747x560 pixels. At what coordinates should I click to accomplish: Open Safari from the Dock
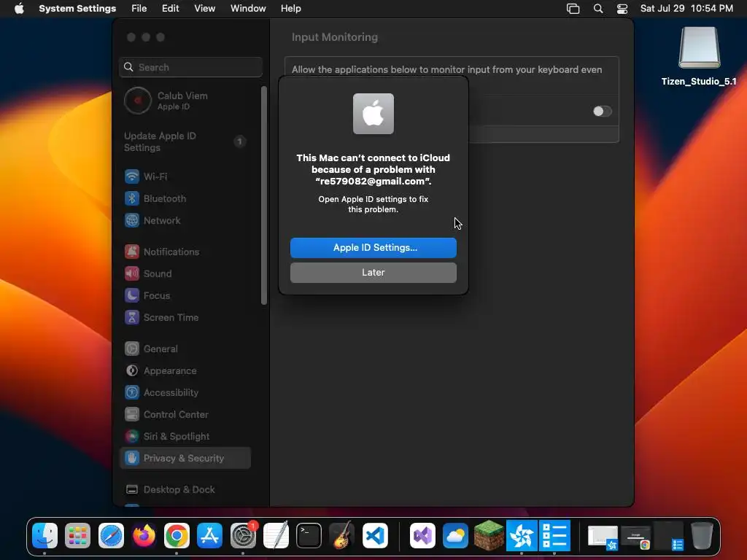click(x=111, y=536)
